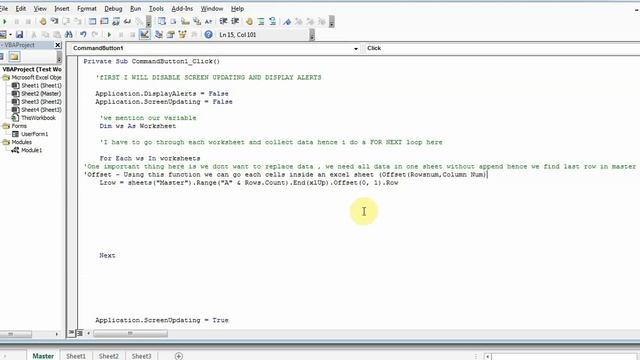Click List Properties/Methods icon
The width and height of the screenshot is (640, 360).
coord(162,21)
